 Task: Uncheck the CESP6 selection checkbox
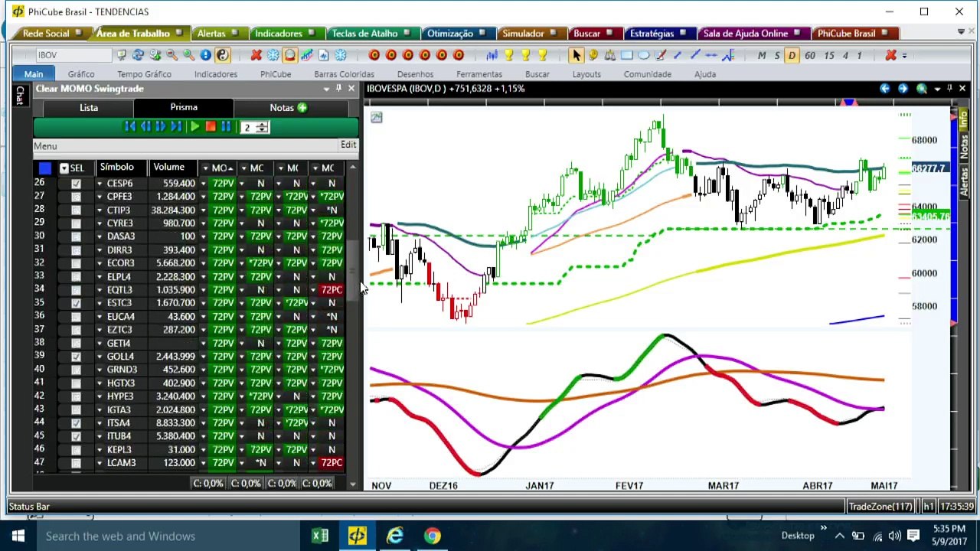pyautogui.click(x=76, y=184)
